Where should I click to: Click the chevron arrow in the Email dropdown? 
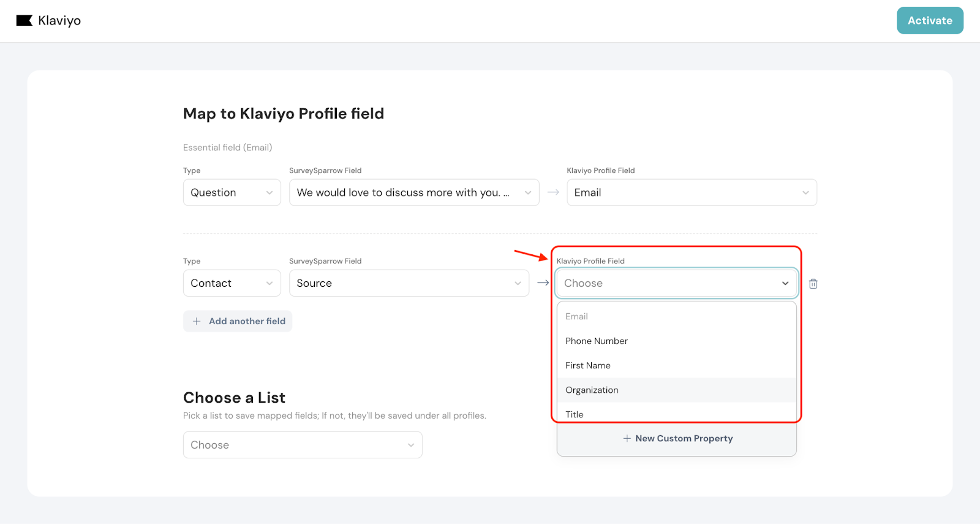pyautogui.click(x=805, y=193)
